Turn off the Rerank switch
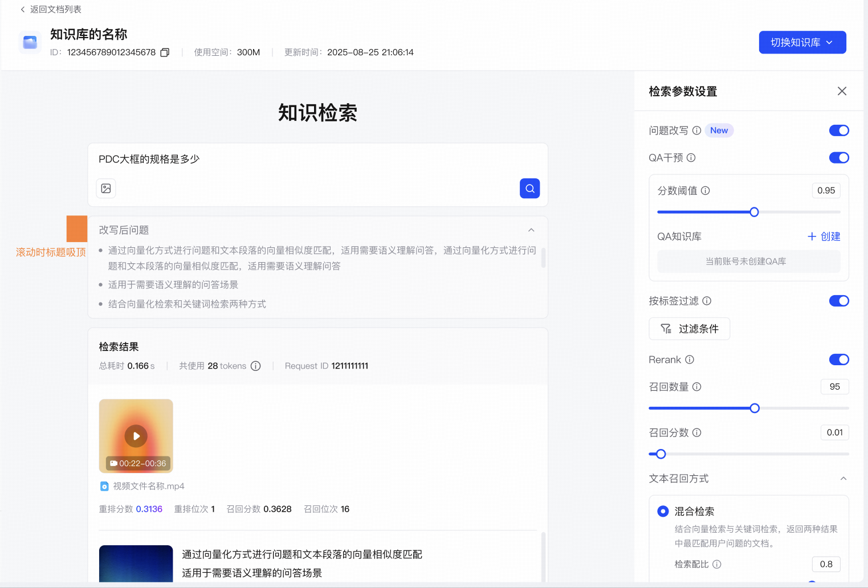Screen dimensions: 868x588 (x=838, y=360)
